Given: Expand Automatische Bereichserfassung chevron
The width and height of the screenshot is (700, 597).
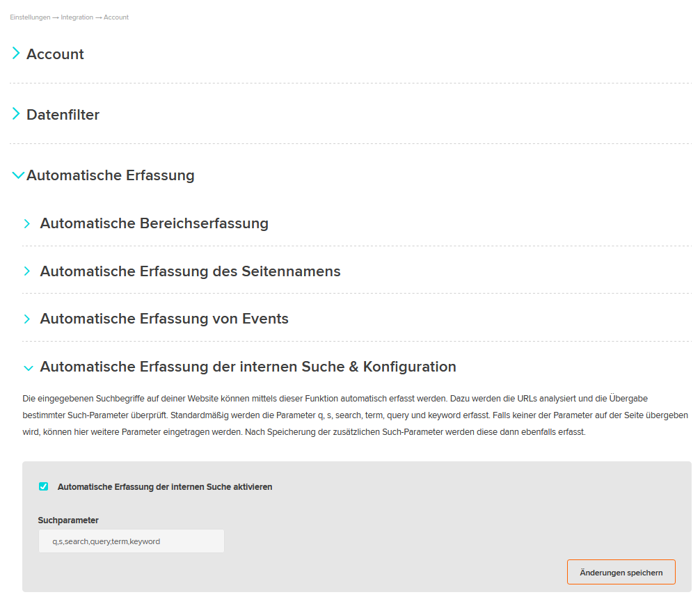Looking at the screenshot, I should point(26,224).
